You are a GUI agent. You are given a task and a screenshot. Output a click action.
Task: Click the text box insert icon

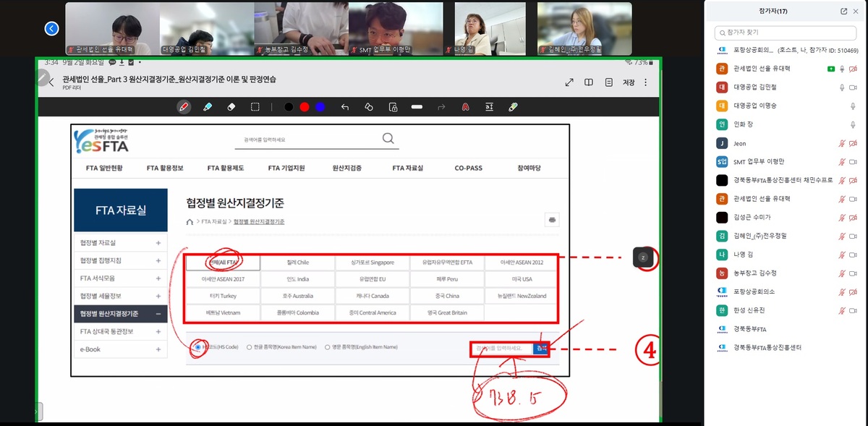pyautogui.click(x=490, y=107)
